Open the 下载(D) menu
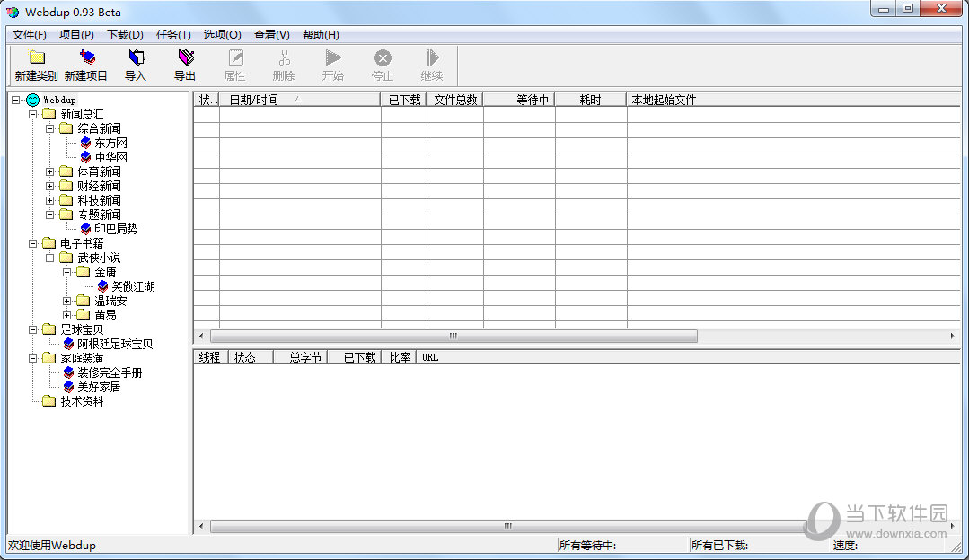969x560 pixels. pos(126,35)
